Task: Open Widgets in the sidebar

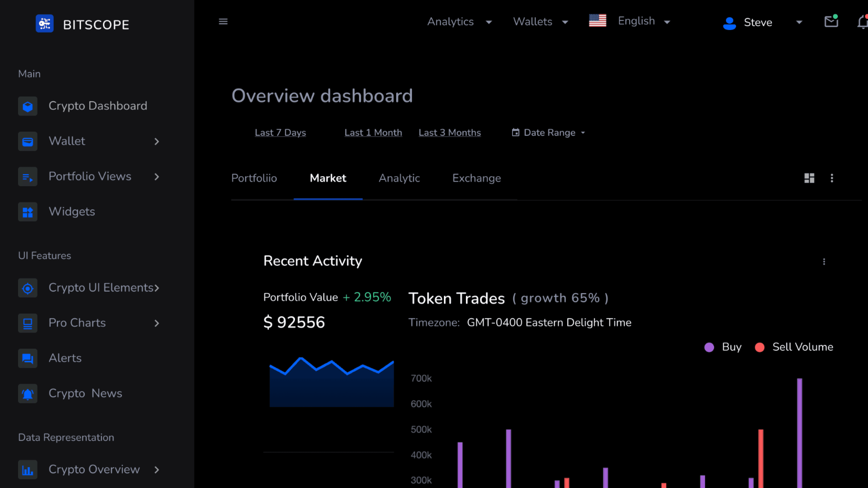Action: [72, 212]
